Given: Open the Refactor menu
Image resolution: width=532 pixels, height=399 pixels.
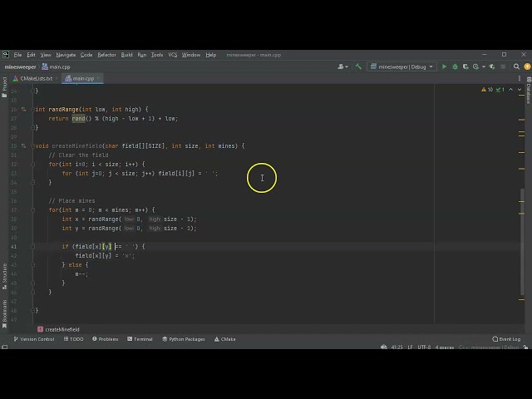Looking at the screenshot, I should pos(106,55).
